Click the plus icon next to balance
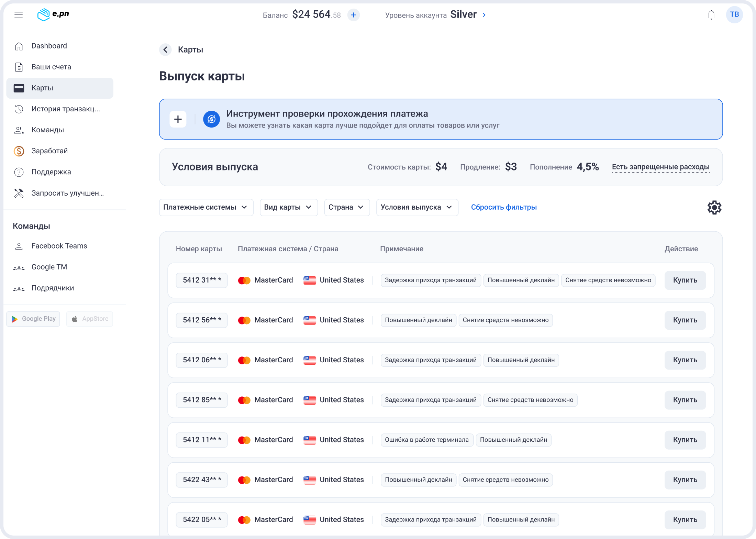This screenshot has height=539, width=756. [353, 15]
